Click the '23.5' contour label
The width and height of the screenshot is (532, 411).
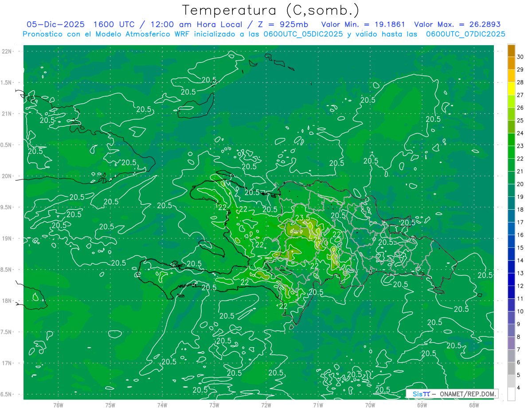[302, 217]
